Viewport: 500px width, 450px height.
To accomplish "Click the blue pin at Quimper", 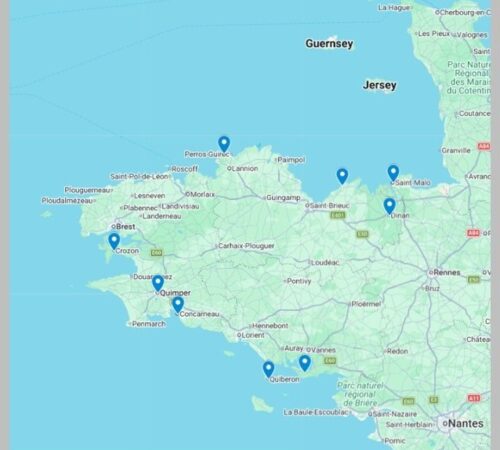I will pos(158,283).
